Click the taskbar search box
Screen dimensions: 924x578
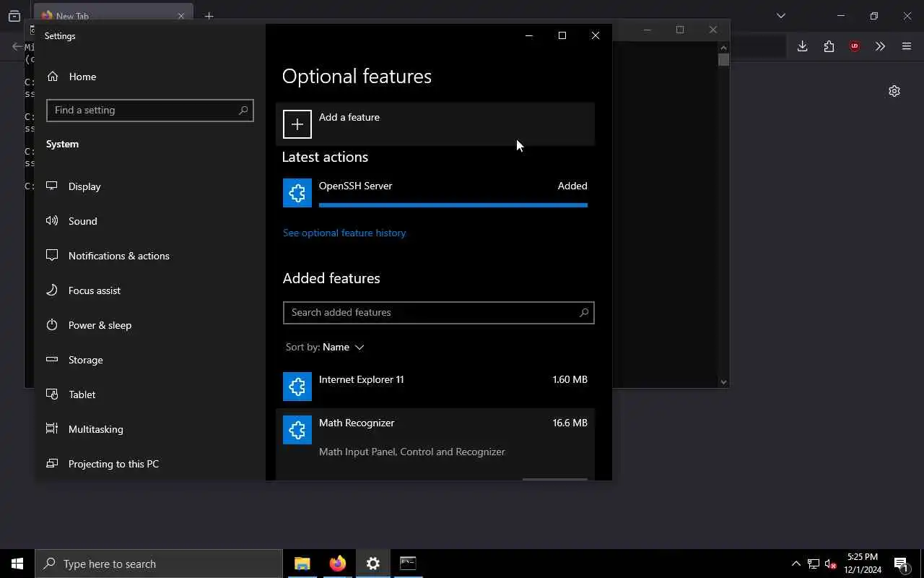(x=159, y=564)
